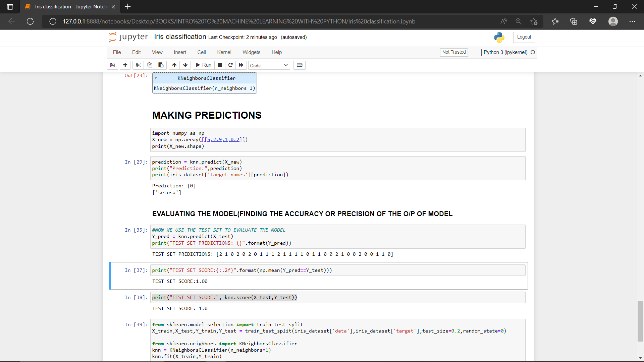Click the Logout button
Screen dimensions: 644x362
point(524,37)
